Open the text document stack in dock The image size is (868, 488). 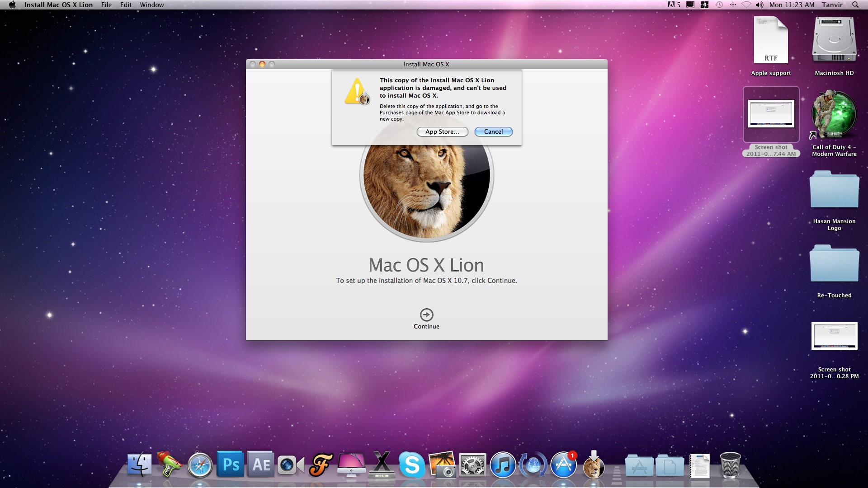pyautogui.click(x=700, y=465)
